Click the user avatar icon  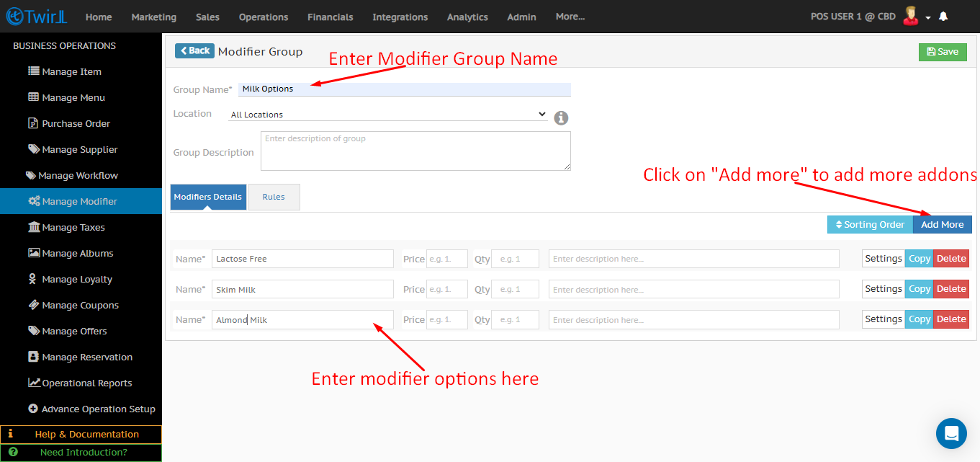910,16
